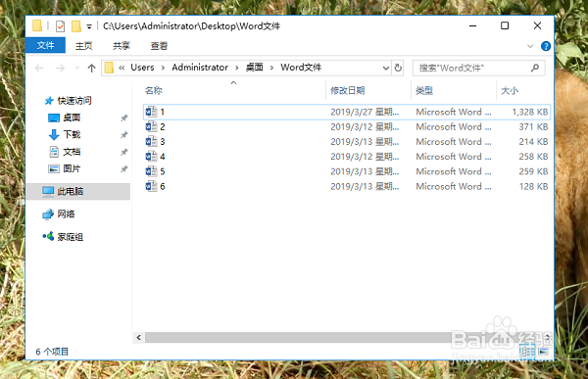
Task: Select Word file named 3
Action: point(347,142)
